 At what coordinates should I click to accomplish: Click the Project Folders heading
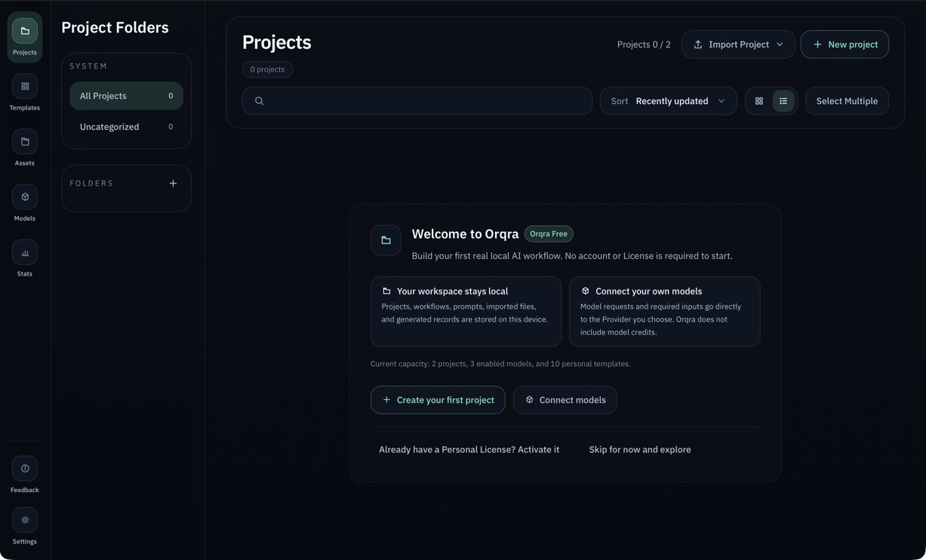(x=115, y=27)
